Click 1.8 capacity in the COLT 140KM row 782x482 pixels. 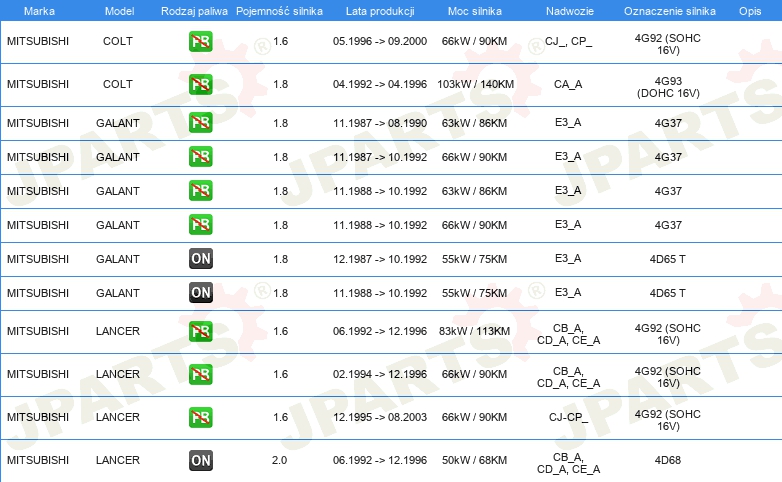tap(280, 84)
